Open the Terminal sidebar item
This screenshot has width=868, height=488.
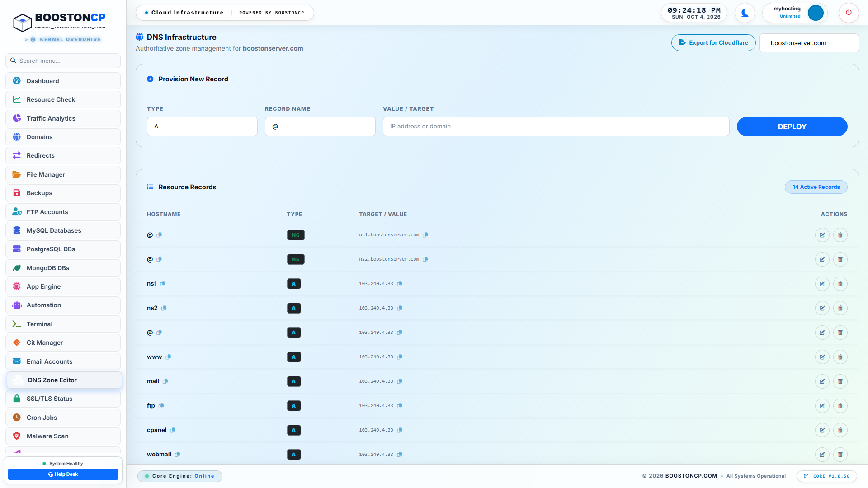point(63,324)
